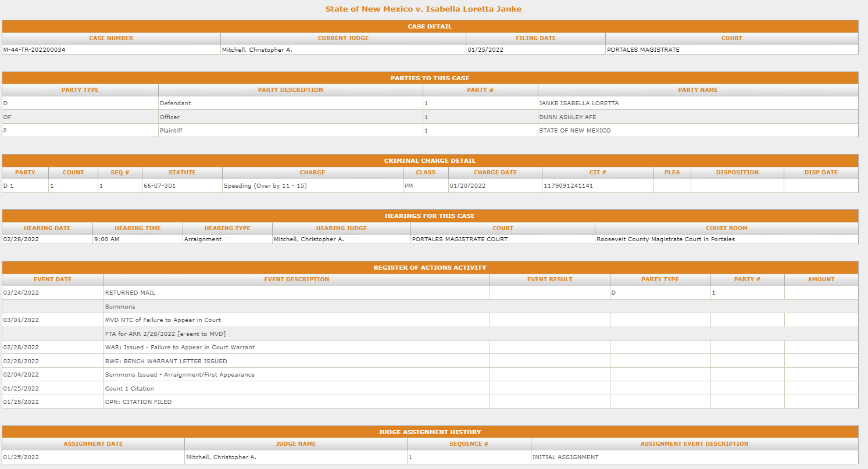Click party name STATE OF NEW MEXICO

click(575, 131)
